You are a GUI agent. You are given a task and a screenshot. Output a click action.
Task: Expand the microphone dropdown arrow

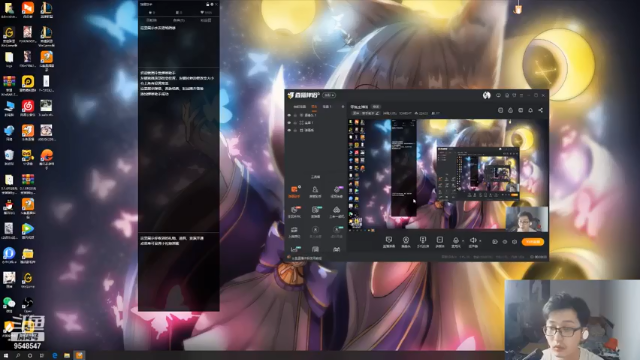(463, 241)
